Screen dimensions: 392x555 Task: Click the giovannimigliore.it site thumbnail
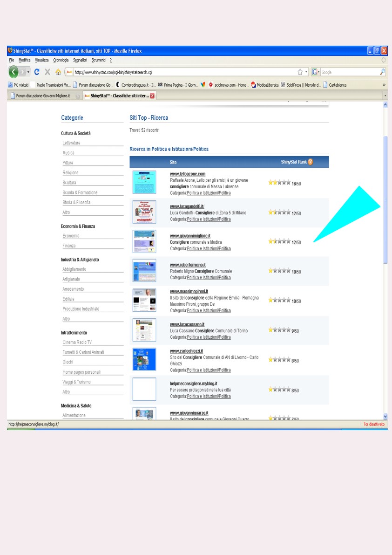144,241
